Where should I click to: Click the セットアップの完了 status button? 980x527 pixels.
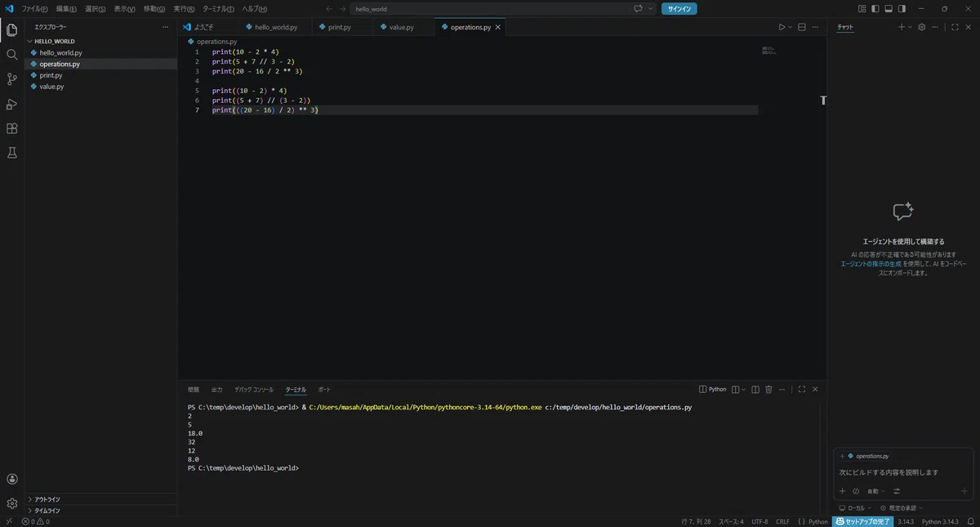[x=862, y=521]
